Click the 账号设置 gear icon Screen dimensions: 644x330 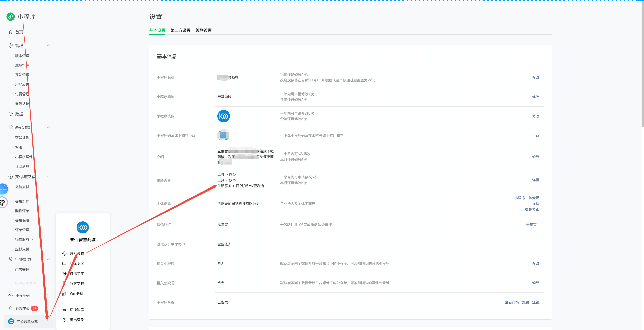[64, 254]
